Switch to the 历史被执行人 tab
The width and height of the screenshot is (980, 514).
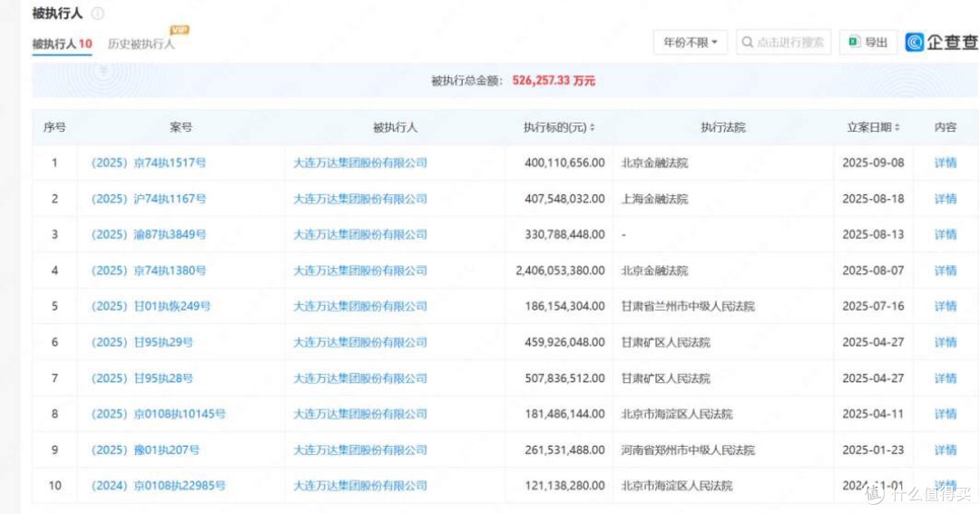pyautogui.click(x=142, y=44)
